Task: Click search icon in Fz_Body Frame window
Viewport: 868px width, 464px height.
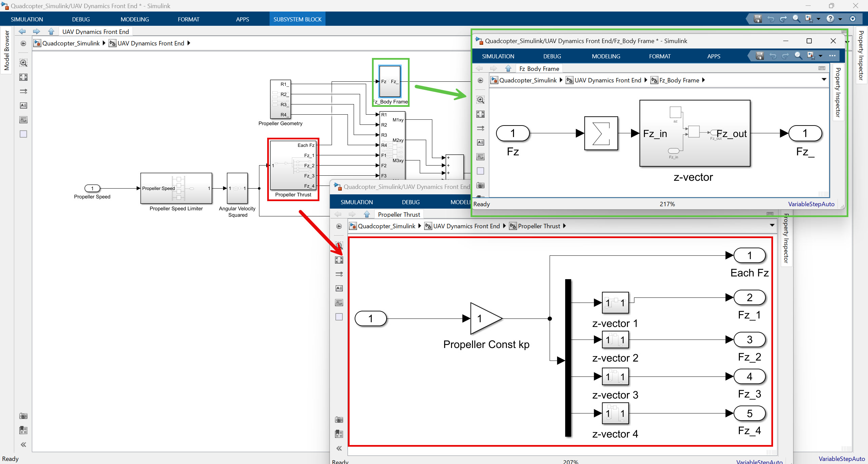Action: coord(798,56)
